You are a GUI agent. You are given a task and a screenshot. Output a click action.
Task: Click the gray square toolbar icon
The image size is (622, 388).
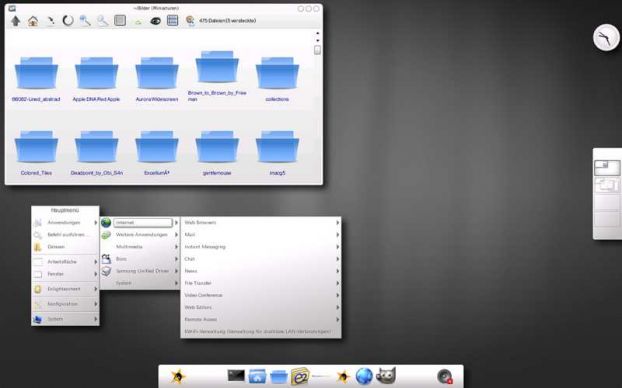(x=120, y=21)
